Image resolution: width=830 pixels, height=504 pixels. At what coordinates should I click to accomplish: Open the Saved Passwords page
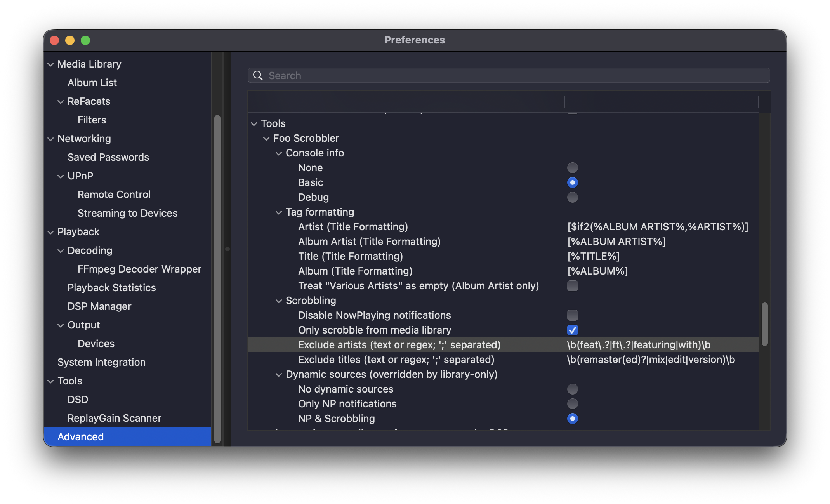point(108,157)
